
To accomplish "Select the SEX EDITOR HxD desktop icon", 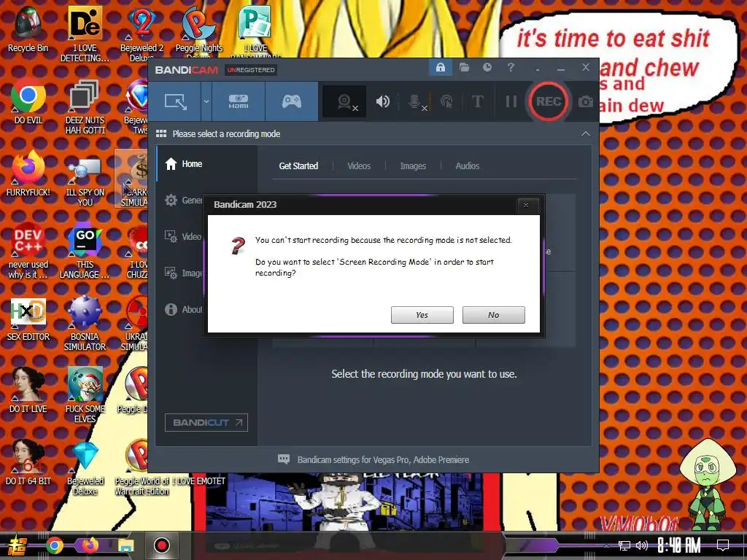I will click(28, 319).
